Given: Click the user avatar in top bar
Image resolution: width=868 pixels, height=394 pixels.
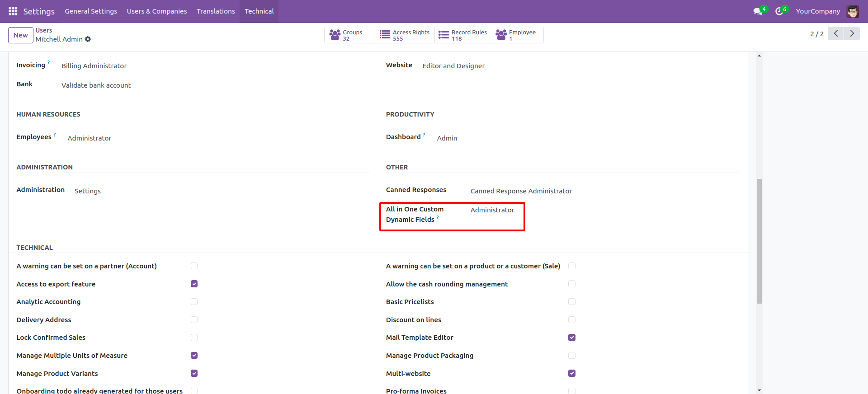Looking at the screenshot, I should pyautogui.click(x=853, y=11).
